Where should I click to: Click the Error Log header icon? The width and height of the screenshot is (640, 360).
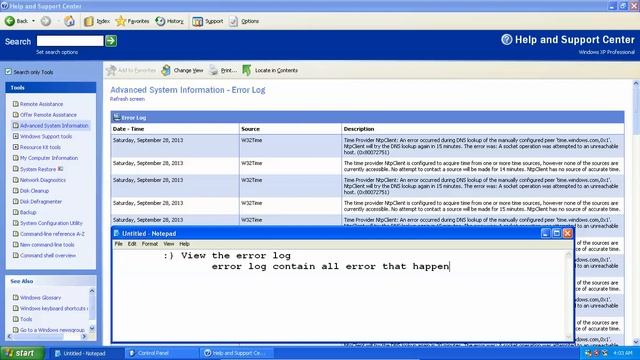pyautogui.click(x=117, y=118)
